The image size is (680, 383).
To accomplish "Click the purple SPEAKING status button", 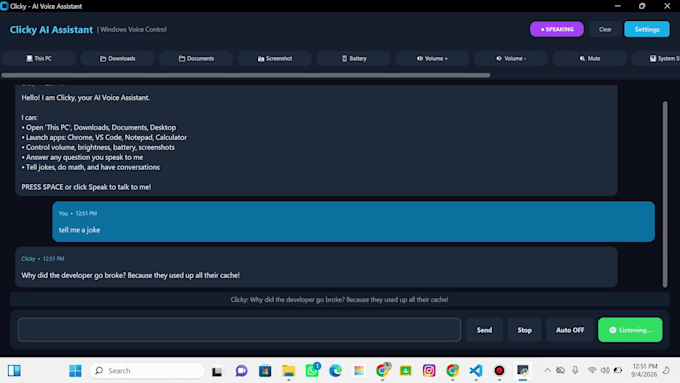I will 557,29.
